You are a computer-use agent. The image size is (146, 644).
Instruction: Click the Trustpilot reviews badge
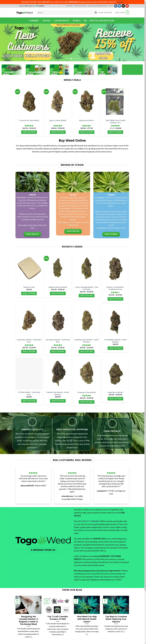32,6
